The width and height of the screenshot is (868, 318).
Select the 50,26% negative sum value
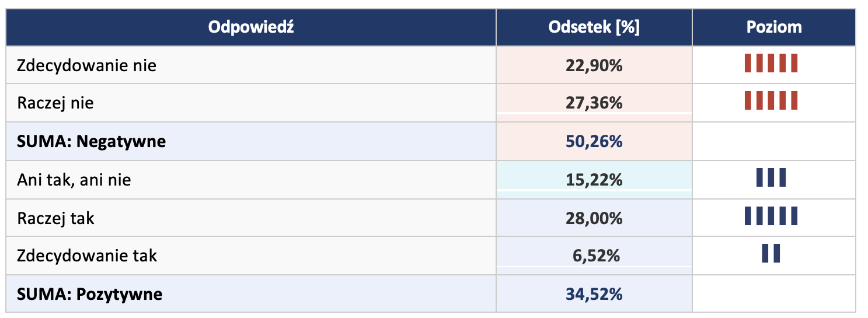(x=594, y=141)
